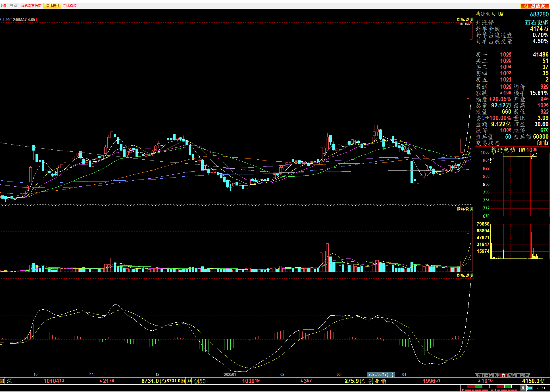
Task: Click 换手 15.61% value
Action: click(539, 93)
